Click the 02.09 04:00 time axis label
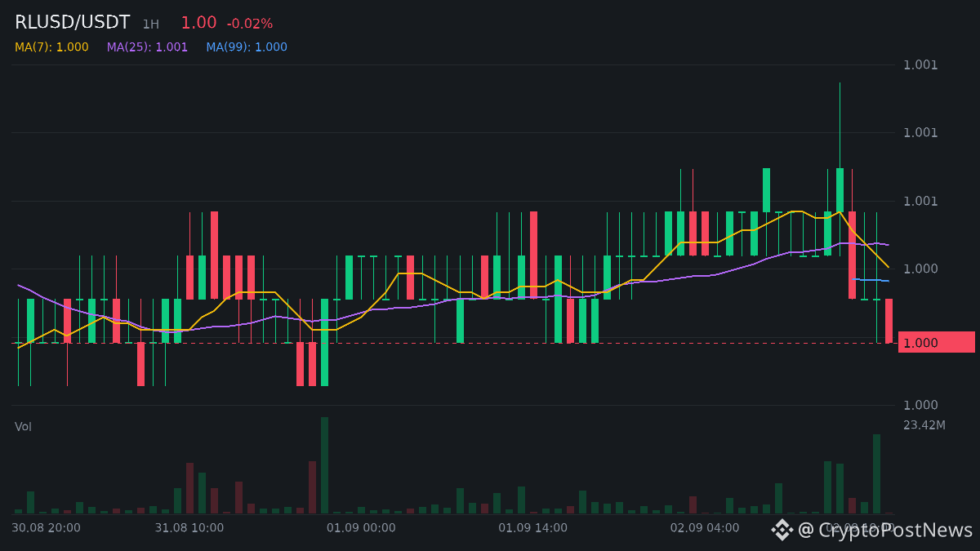The width and height of the screenshot is (980, 551). (705, 528)
